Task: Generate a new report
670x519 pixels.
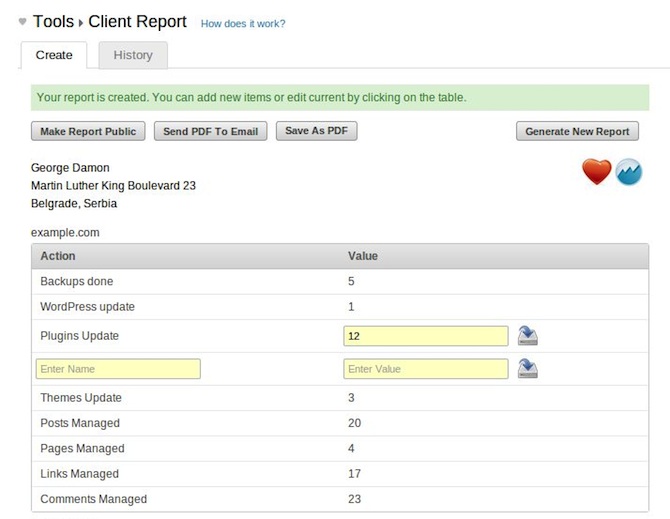Action: [577, 131]
